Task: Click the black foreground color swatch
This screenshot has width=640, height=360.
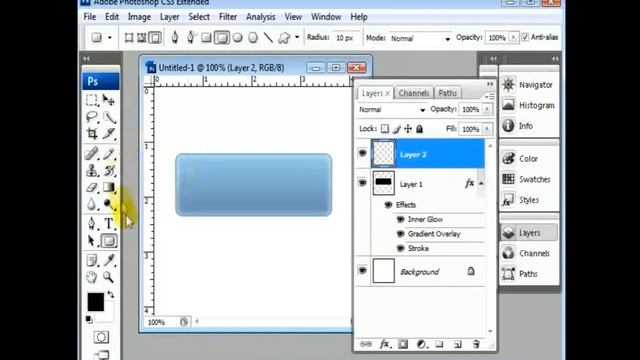Action: 95,302
